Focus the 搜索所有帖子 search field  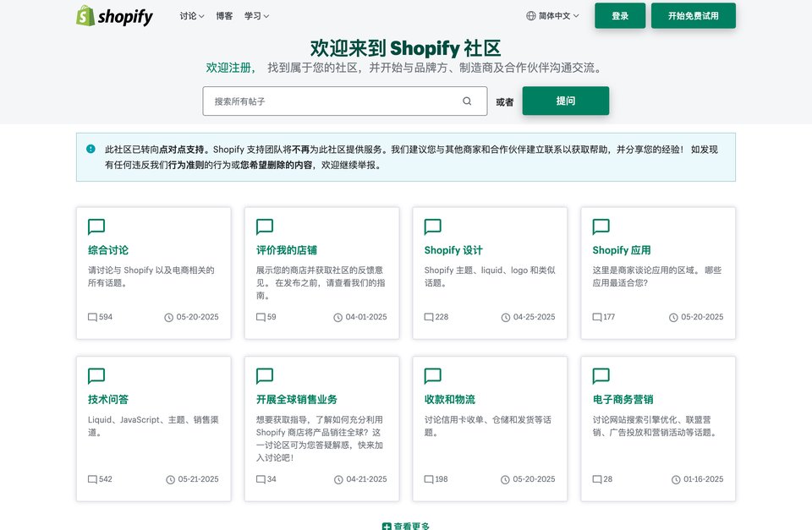(345, 101)
